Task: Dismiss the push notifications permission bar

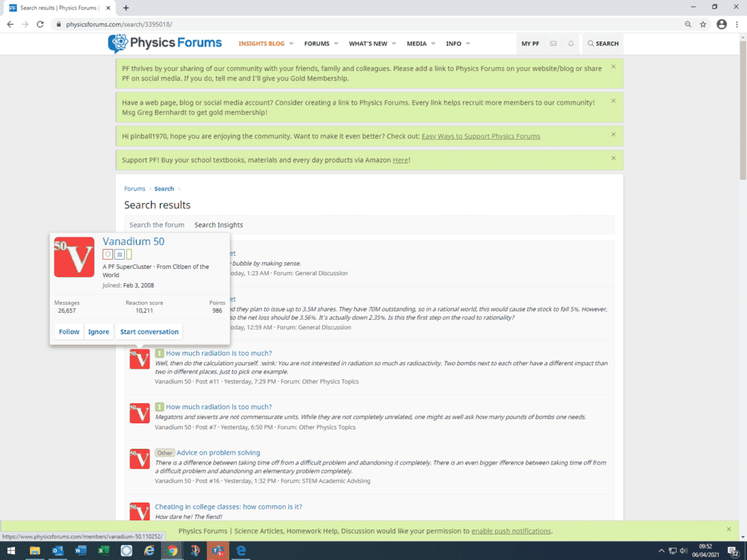Action: tap(728, 529)
